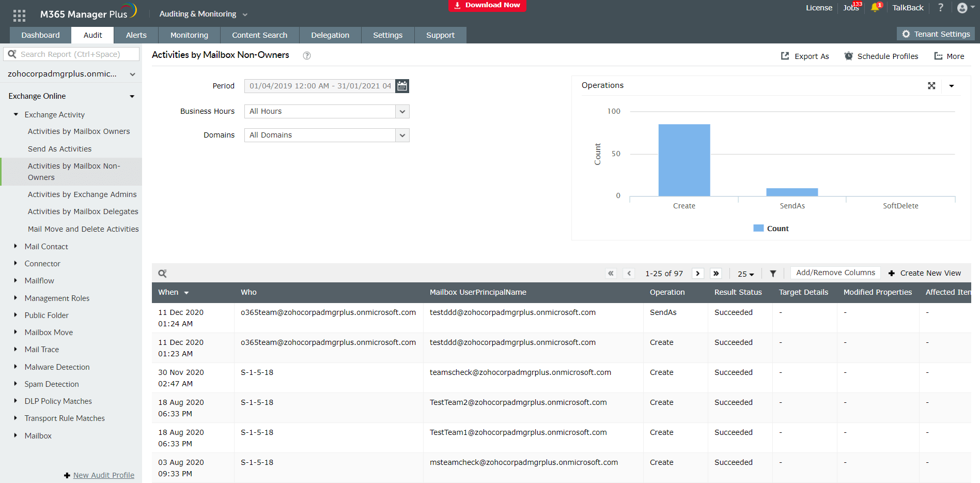
Task: Open the notifications bell icon
Action: coord(875,7)
